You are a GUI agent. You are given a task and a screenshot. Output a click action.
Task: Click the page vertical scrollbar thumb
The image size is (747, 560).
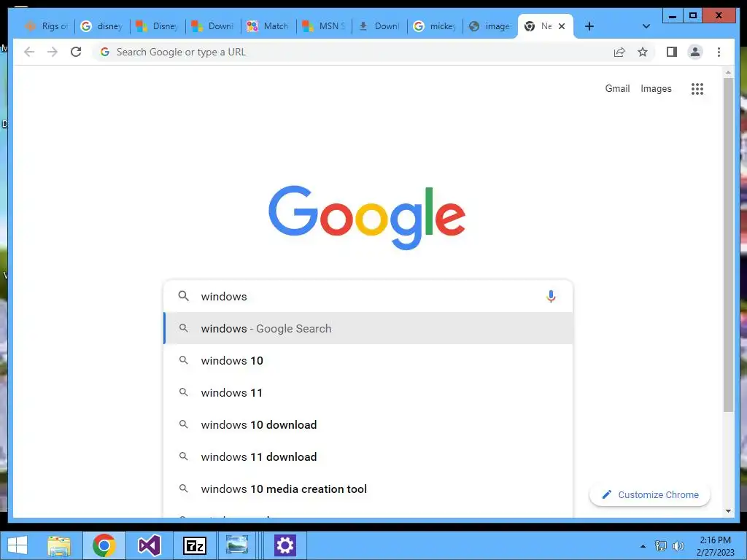click(728, 244)
